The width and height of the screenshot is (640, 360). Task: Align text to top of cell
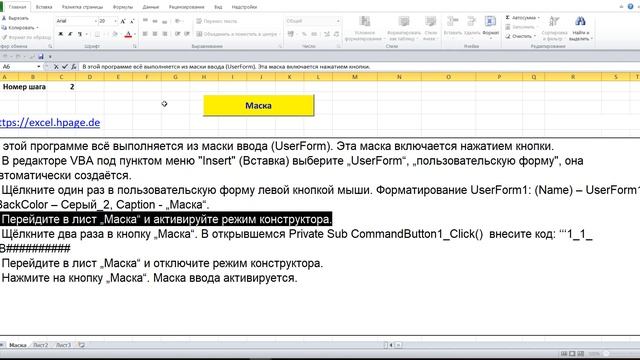(x=145, y=21)
